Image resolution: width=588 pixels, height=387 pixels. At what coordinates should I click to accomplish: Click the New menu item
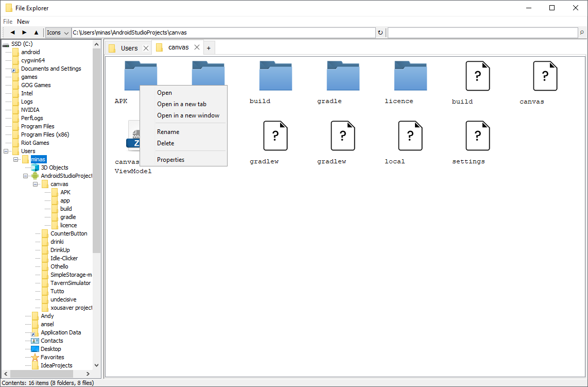click(23, 21)
